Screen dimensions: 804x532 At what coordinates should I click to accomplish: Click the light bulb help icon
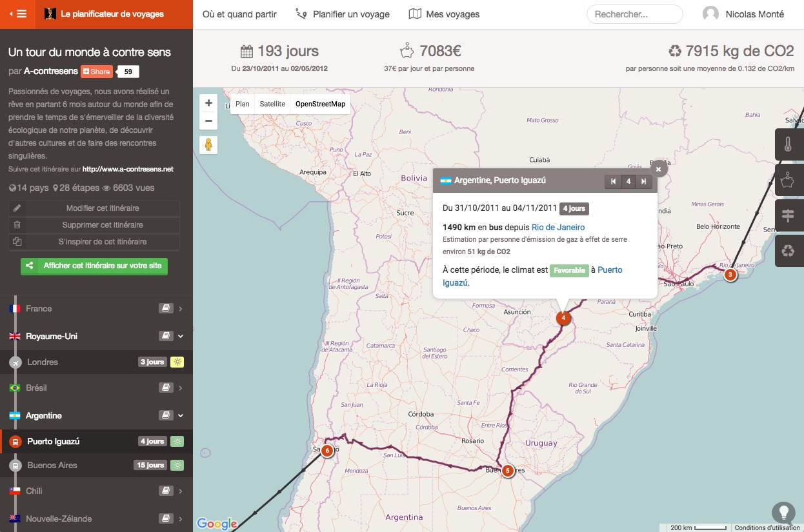pyautogui.click(x=784, y=513)
